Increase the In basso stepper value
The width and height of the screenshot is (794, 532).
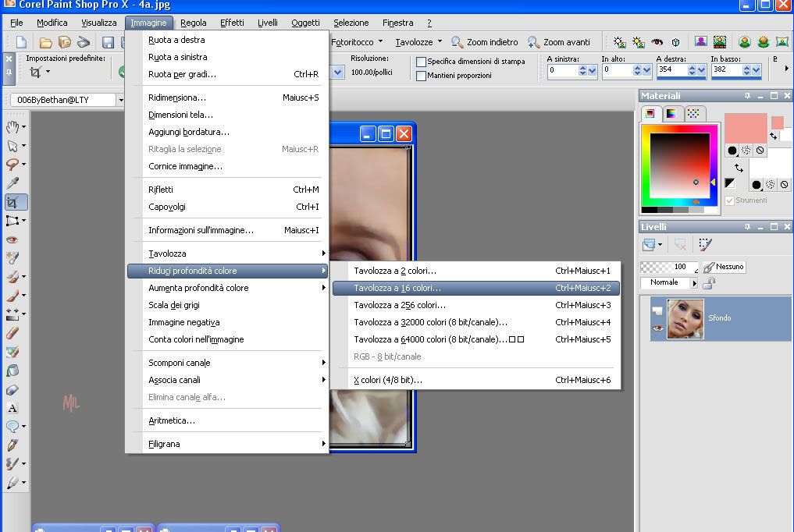click(x=746, y=68)
